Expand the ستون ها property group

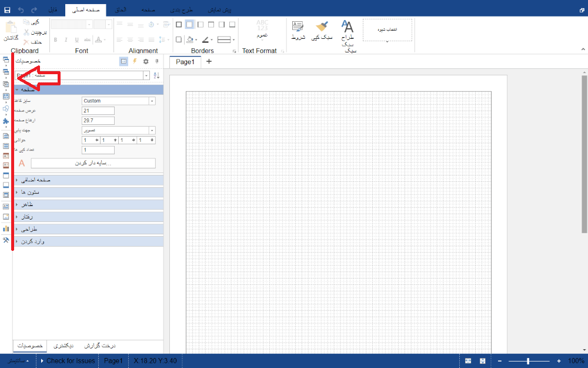[x=88, y=192]
